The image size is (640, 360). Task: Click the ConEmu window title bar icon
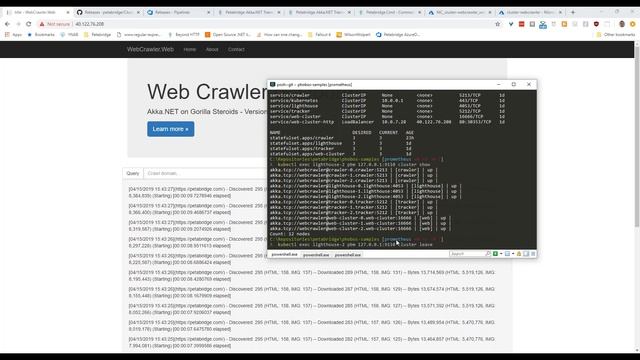pos(272,84)
